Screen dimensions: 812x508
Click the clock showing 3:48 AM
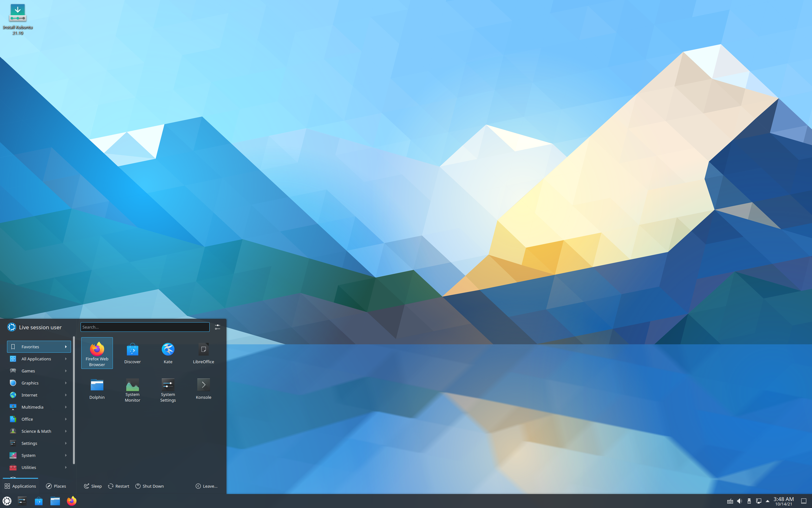784,501
